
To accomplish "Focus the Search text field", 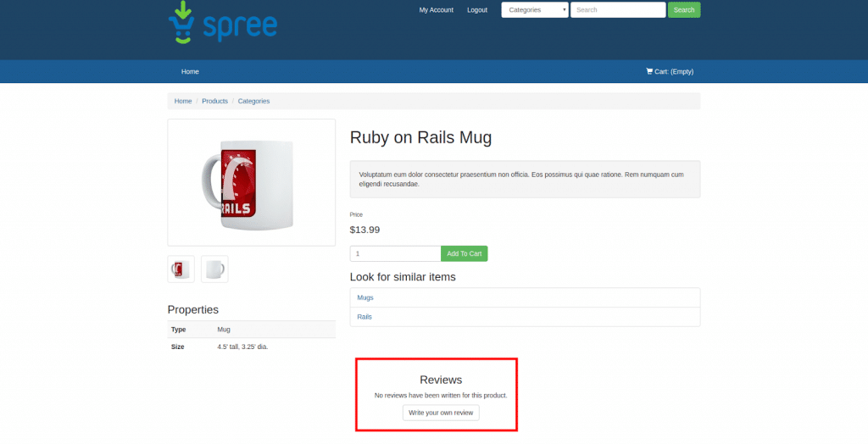I will coord(618,10).
